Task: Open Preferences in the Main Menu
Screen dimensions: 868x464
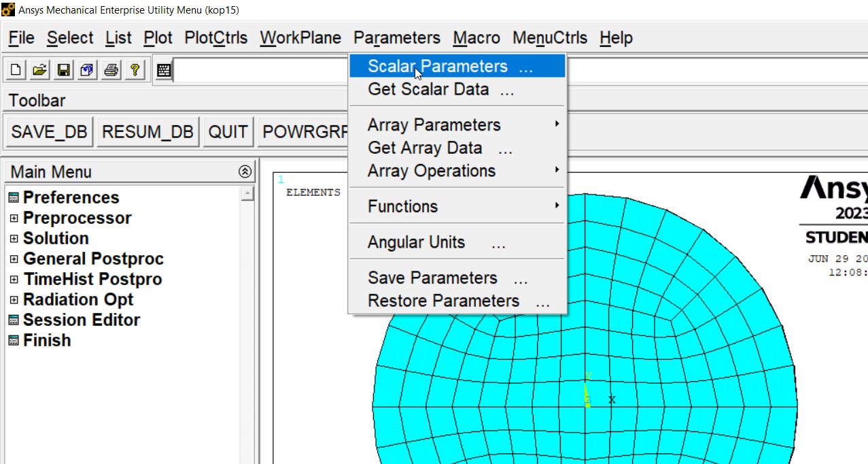Action: coord(71,197)
